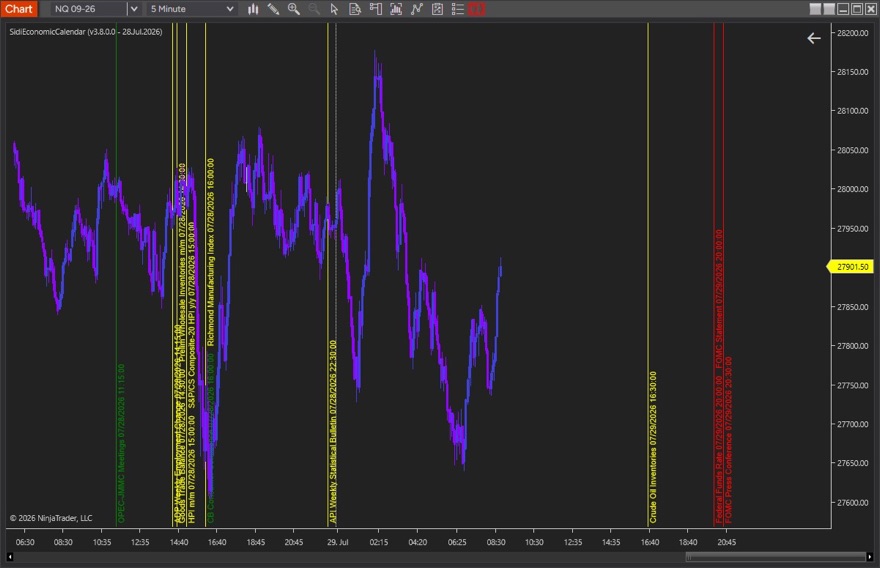Click the NQ 09-26 instrument field
The height and width of the screenshot is (568, 880).
89,9
